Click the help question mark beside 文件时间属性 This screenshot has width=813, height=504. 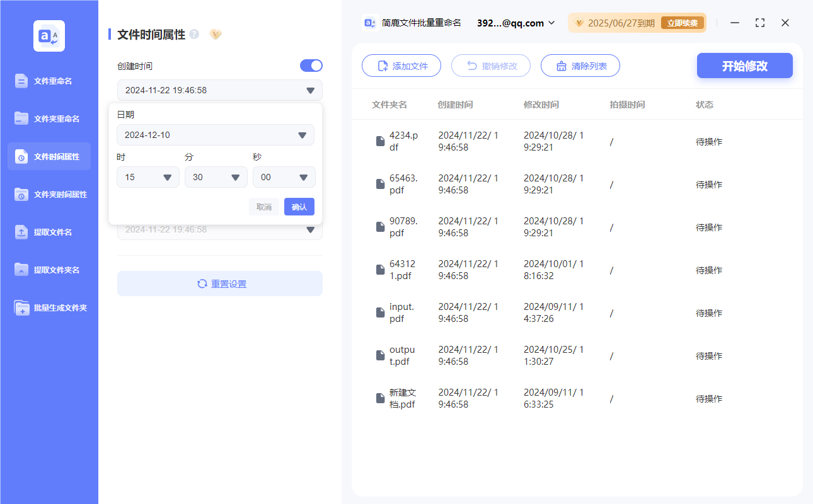click(x=194, y=35)
